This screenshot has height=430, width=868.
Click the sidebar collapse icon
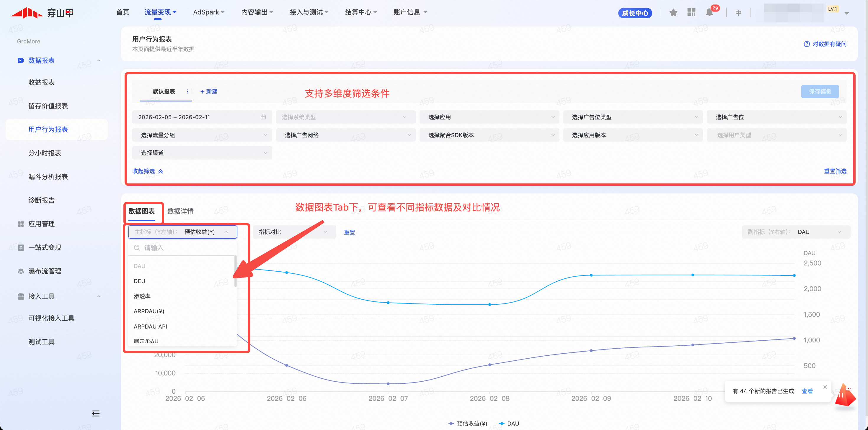pos(96,413)
